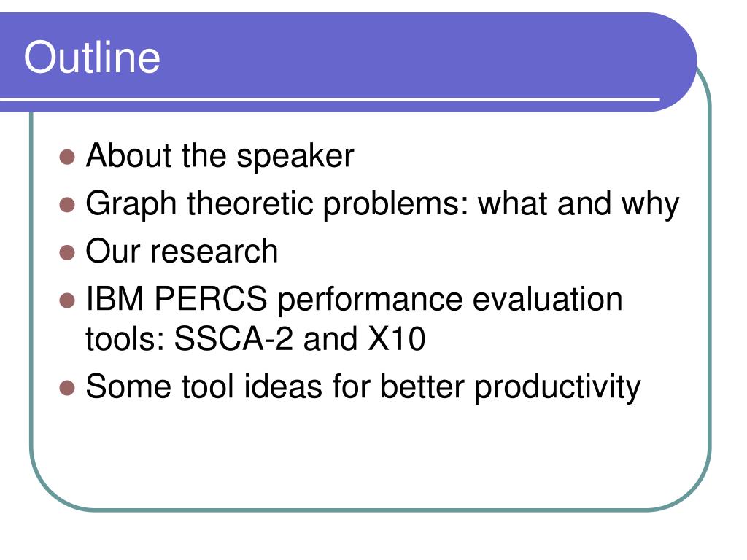Screen dimensions: 747x560
Task: Click the bullet dot before About the speaker
Action: [x=67, y=157]
